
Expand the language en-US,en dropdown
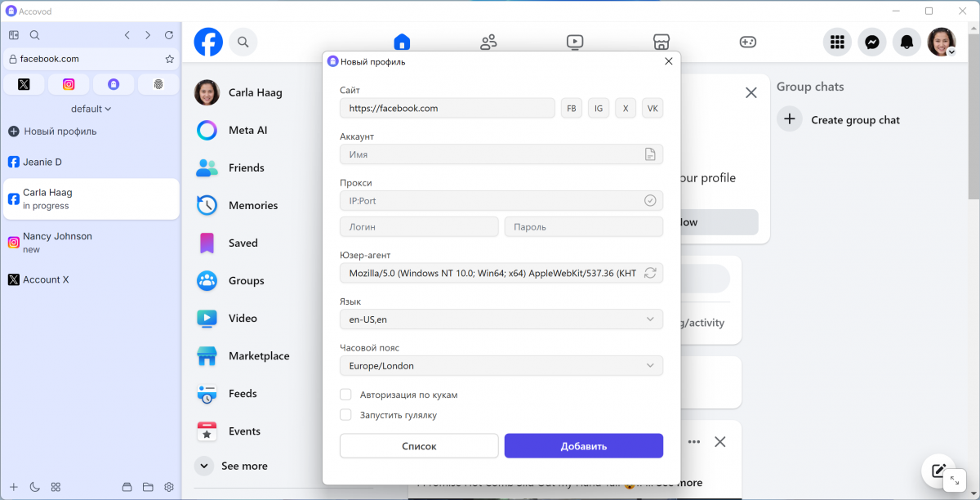501,319
